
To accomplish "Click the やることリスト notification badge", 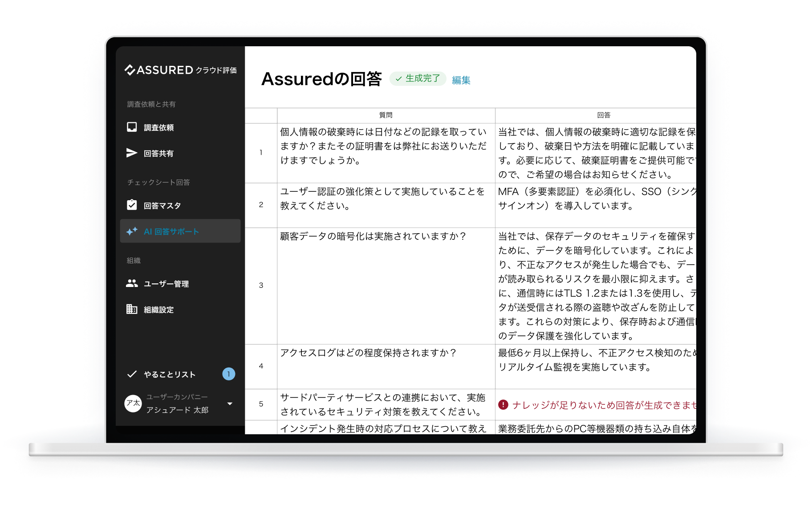I will coord(228,374).
